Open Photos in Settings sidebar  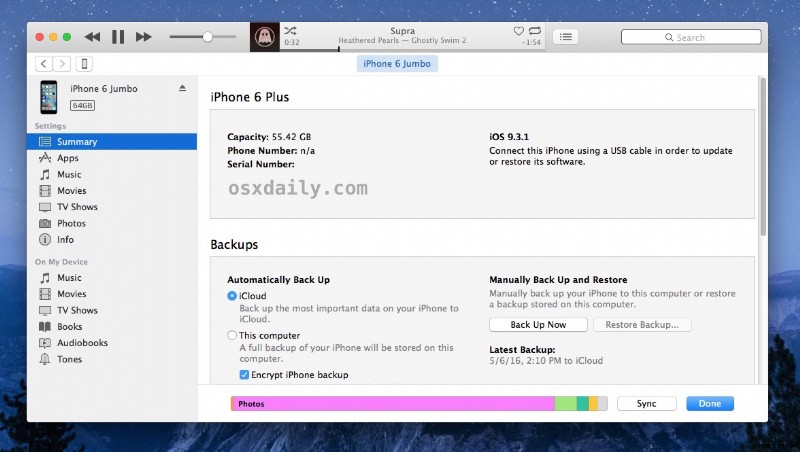pyautogui.click(x=112, y=223)
